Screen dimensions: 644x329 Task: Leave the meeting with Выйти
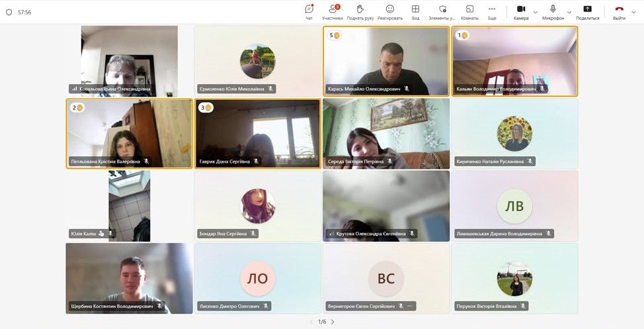(x=619, y=11)
